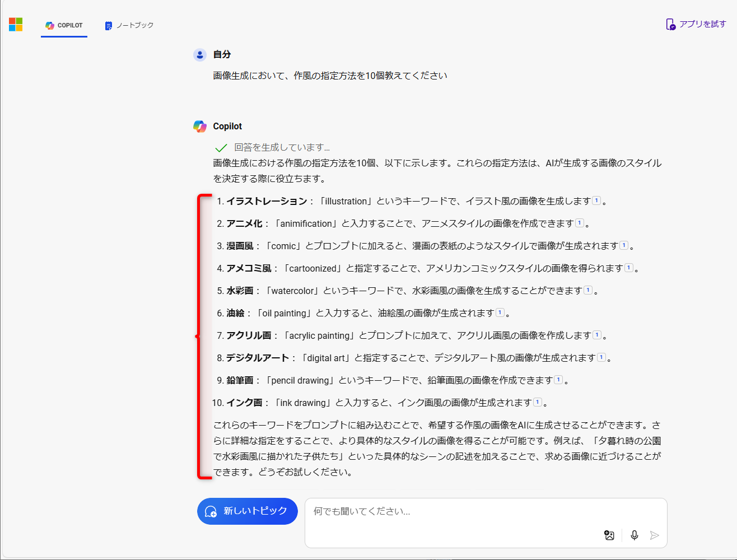Click citation 1 after the pencil drawing item
This screenshot has width=737, height=560.
click(x=558, y=379)
